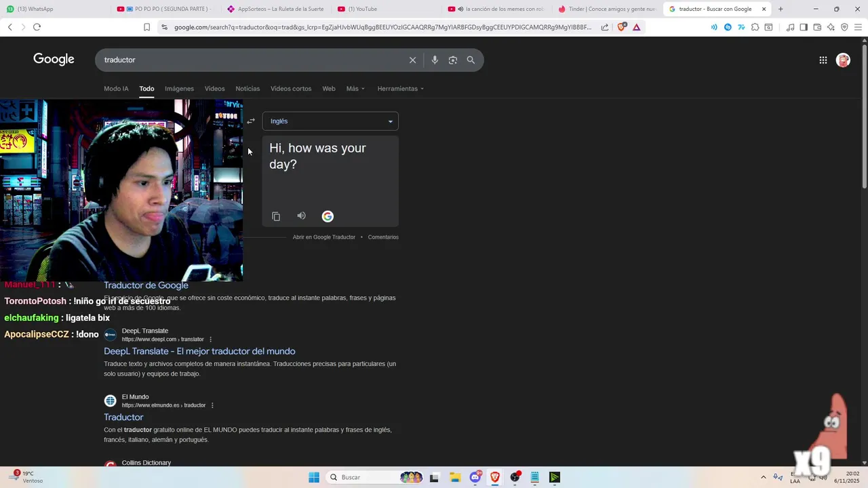
Task: Switch to the Modo IA tab
Action: [x=116, y=89]
